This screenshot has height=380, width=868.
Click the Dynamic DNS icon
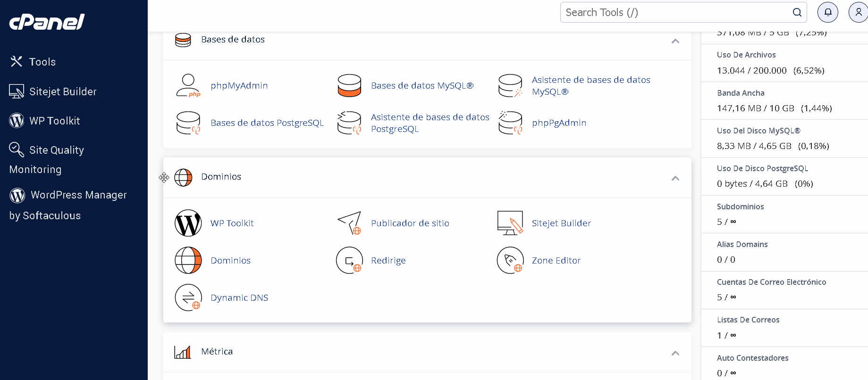coord(188,297)
